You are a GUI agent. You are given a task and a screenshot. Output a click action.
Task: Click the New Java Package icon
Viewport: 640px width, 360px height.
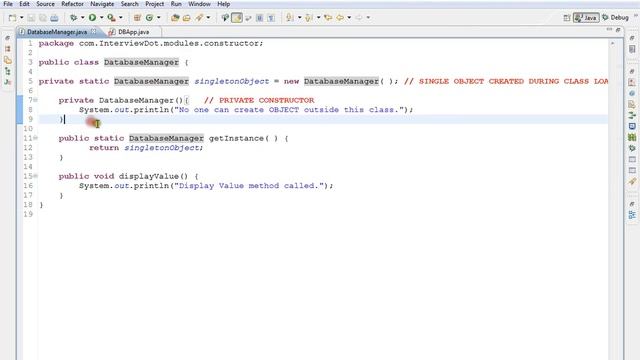point(137,18)
